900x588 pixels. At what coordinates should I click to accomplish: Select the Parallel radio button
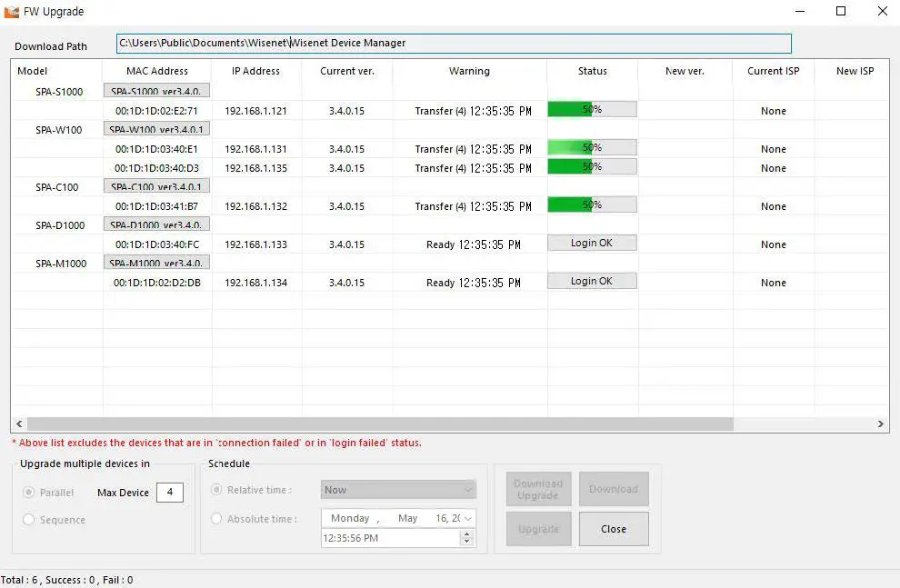pyautogui.click(x=29, y=493)
